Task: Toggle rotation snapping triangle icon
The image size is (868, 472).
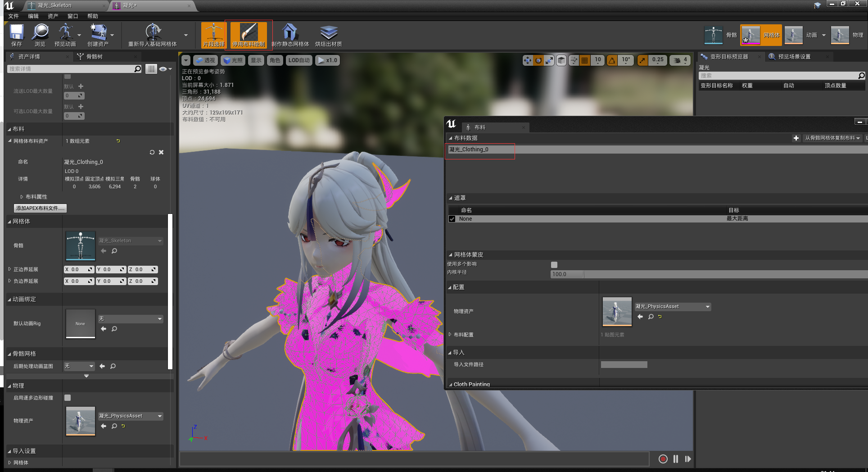Action: (612, 60)
